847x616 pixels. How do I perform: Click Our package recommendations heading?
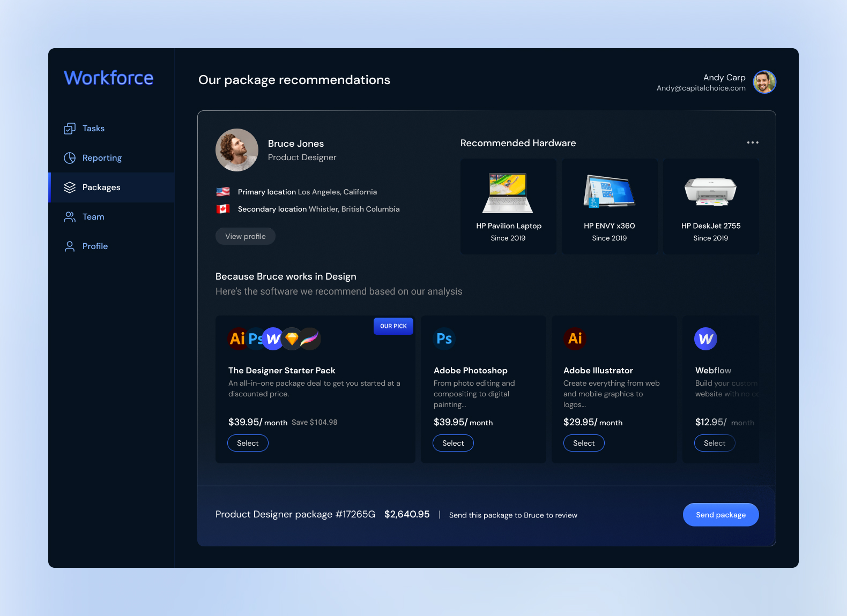tap(294, 80)
